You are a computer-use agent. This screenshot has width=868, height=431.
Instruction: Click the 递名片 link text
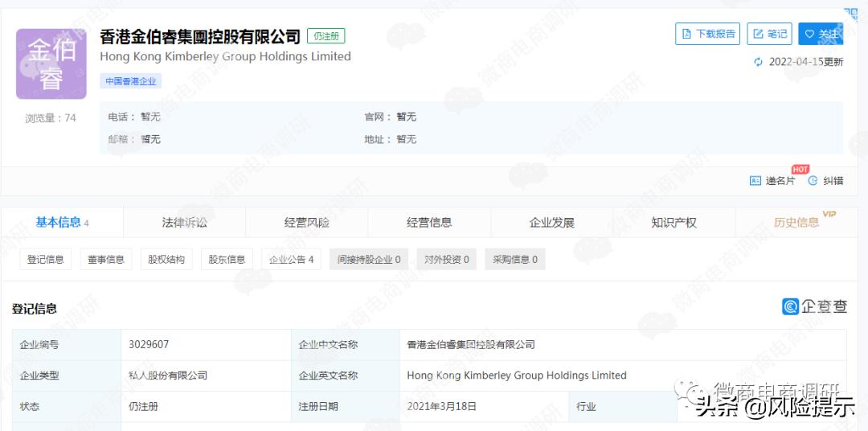[x=780, y=181]
